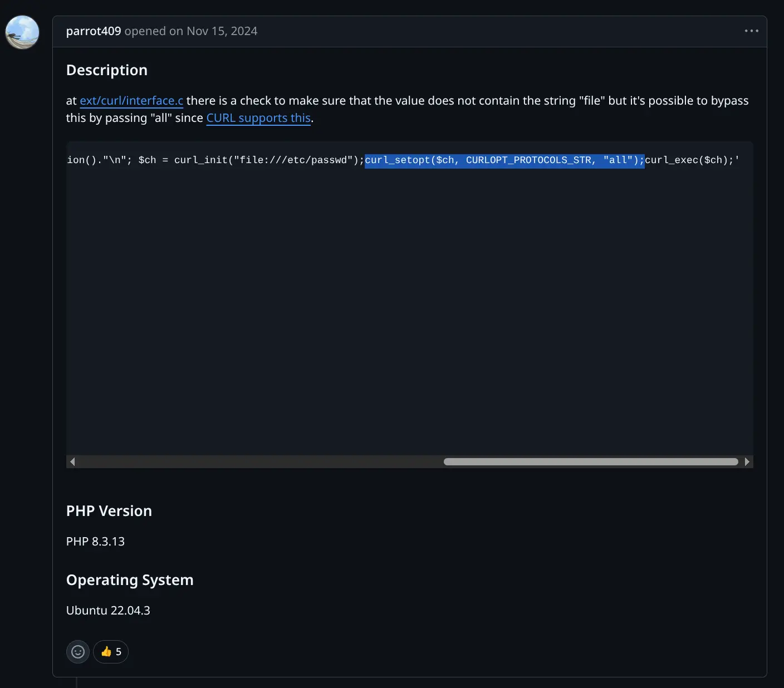
Task: Click the code block's right scroll arrow
Action: [x=747, y=461]
